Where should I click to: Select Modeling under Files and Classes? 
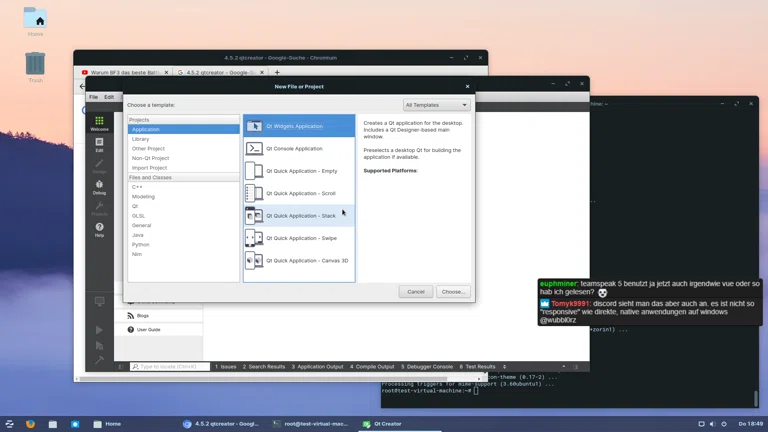pyautogui.click(x=184, y=196)
